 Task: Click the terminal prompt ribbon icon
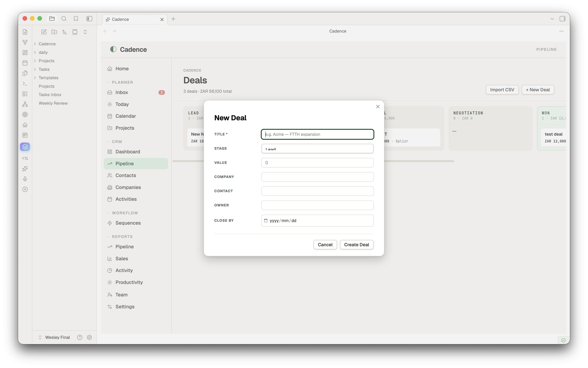pos(25,84)
